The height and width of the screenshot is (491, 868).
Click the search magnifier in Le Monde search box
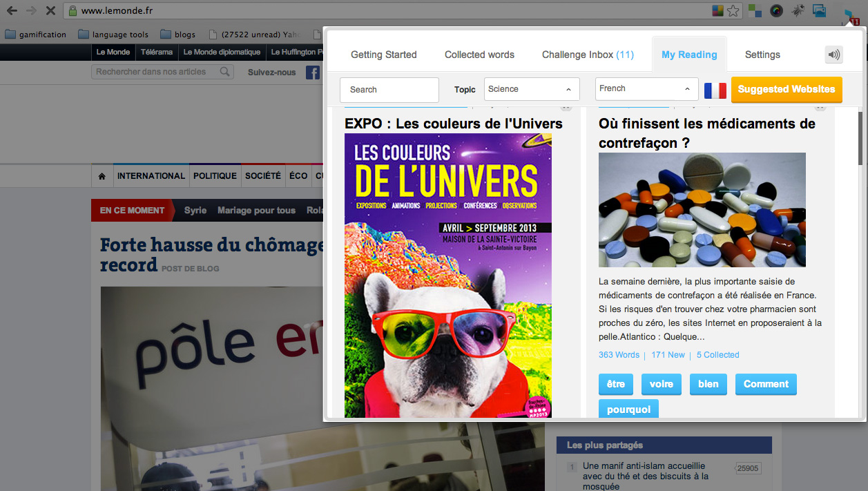tap(224, 72)
